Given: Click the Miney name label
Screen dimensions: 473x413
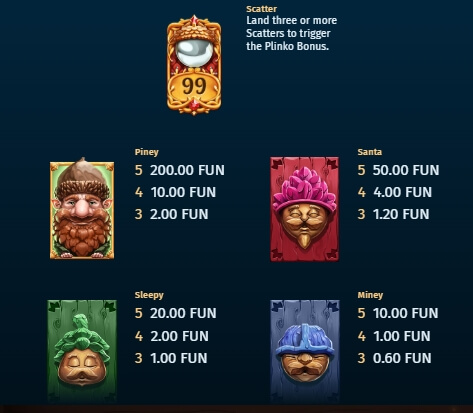Looking at the screenshot, I should tap(370, 295).
